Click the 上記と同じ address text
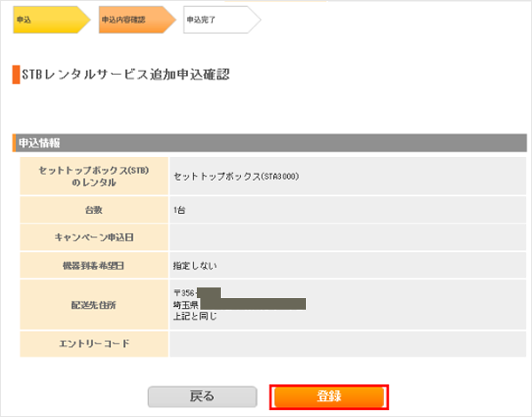This screenshot has height=417, width=532. click(195, 316)
